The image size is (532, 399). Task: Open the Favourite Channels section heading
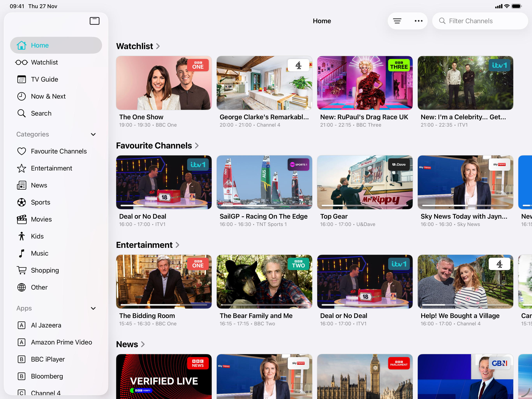coord(154,146)
